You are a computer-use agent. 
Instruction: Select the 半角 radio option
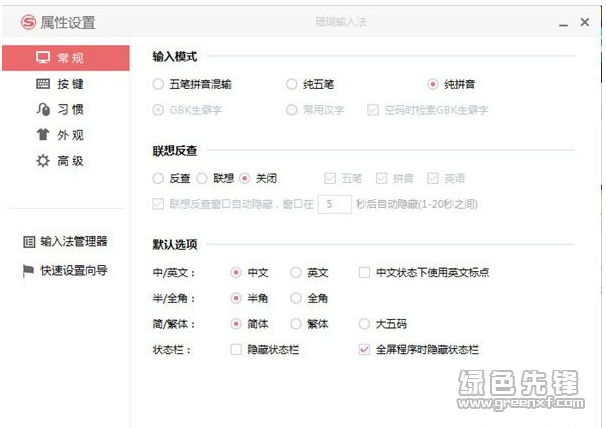(236, 298)
